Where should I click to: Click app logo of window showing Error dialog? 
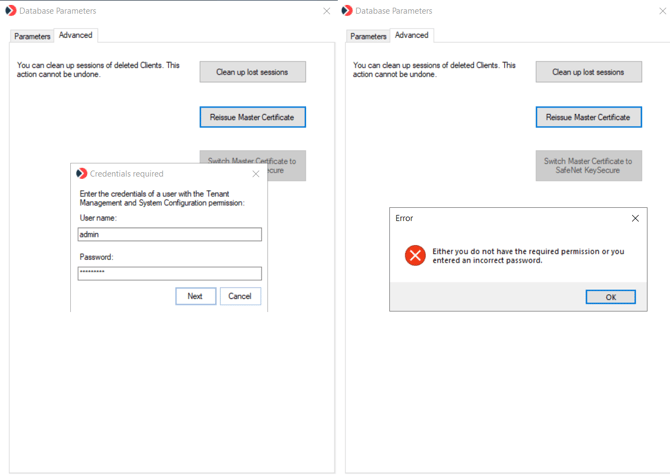[x=347, y=11]
